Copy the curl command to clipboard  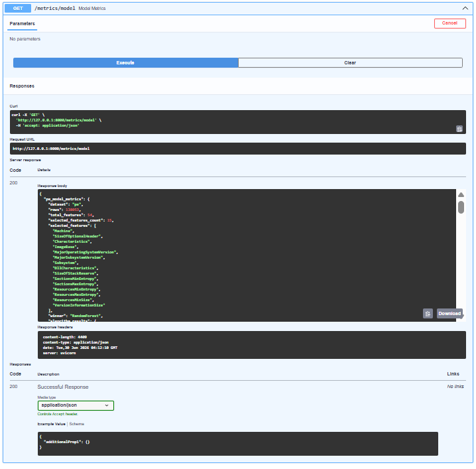459,129
